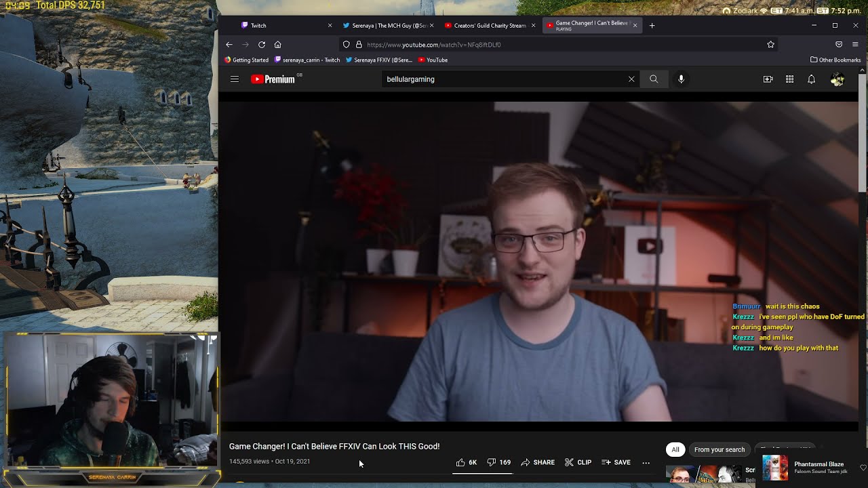868x488 pixels.
Task: Click the Phantasmal Blaze song title
Action: point(819,464)
